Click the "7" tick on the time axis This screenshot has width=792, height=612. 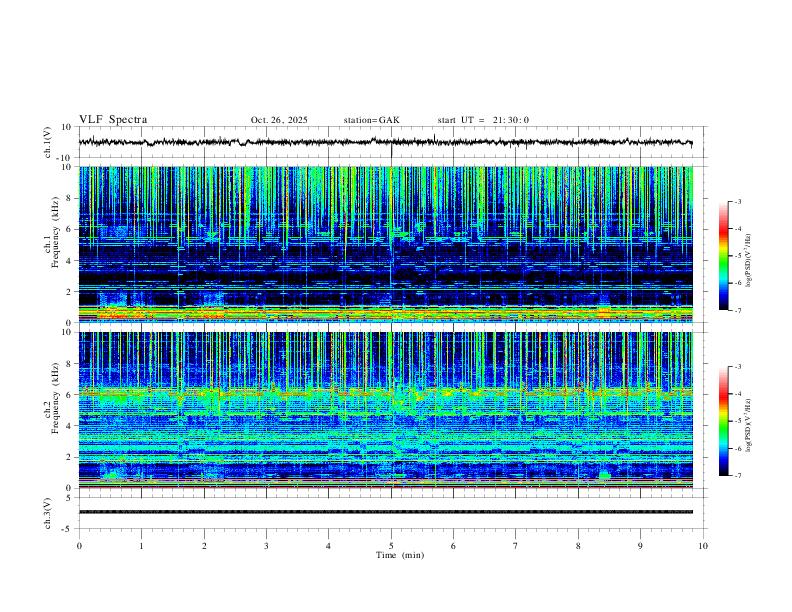pos(516,546)
